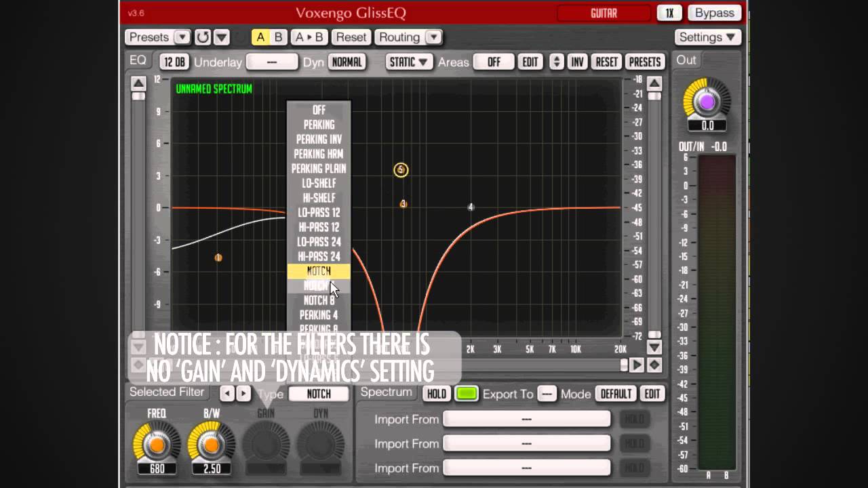This screenshot has height=488, width=868.
Task: Select PEAKING 4 filter type
Action: point(319,315)
